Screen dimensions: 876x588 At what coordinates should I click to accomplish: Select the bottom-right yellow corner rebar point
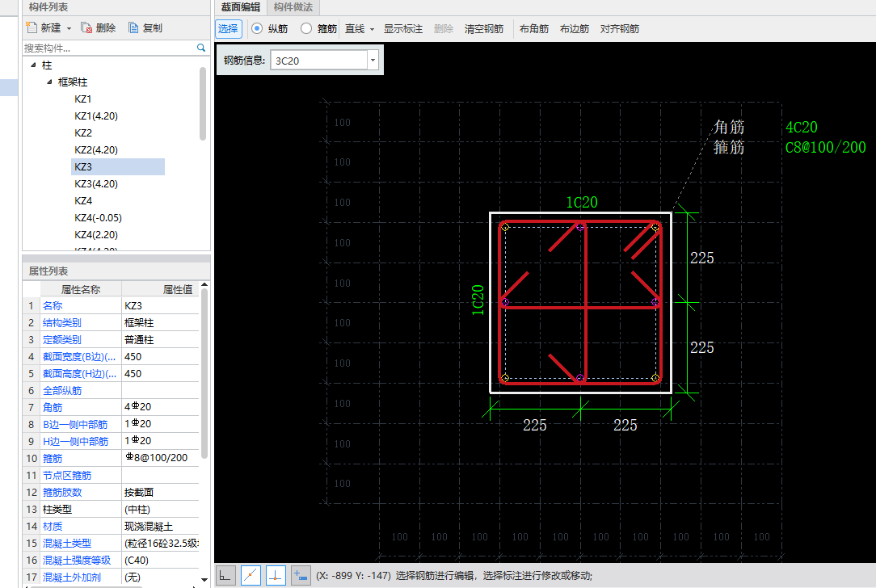click(x=655, y=378)
